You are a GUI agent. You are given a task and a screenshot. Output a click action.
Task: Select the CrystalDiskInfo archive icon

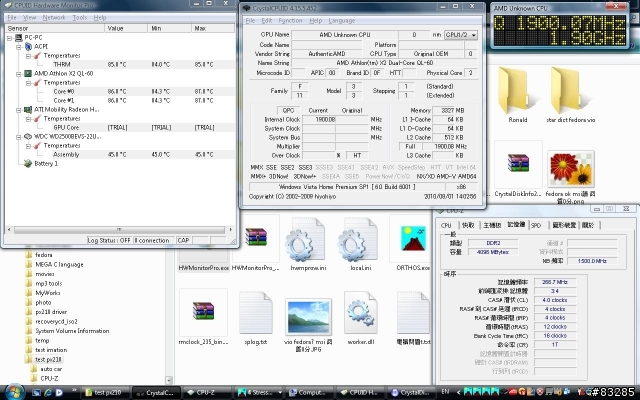point(518,163)
